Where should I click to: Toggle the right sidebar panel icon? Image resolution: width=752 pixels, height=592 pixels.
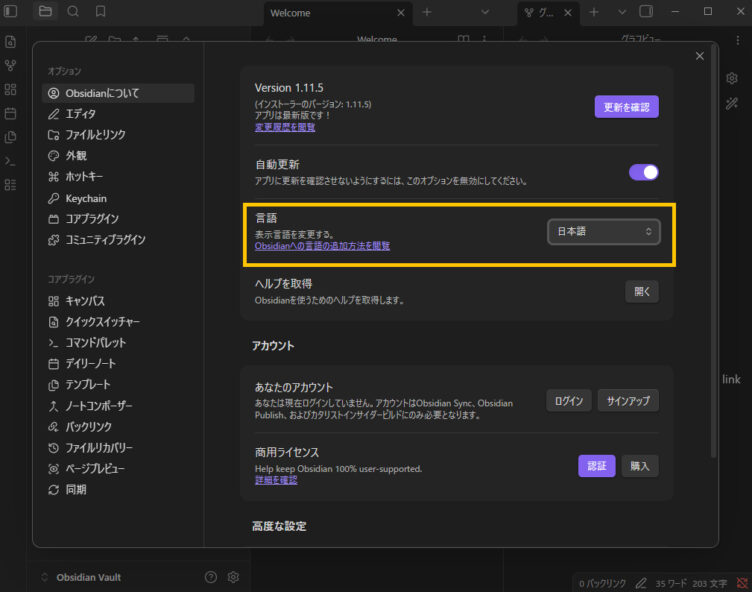click(x=646, y=12)
